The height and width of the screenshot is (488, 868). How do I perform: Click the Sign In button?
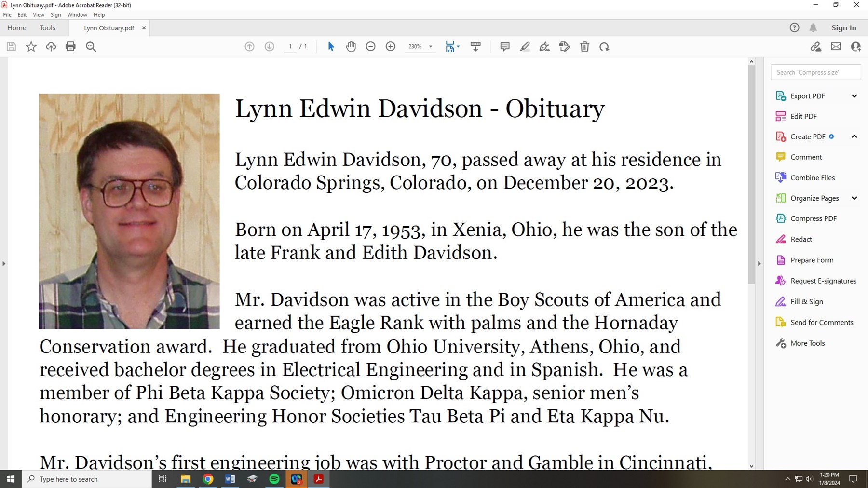(843, 27)
